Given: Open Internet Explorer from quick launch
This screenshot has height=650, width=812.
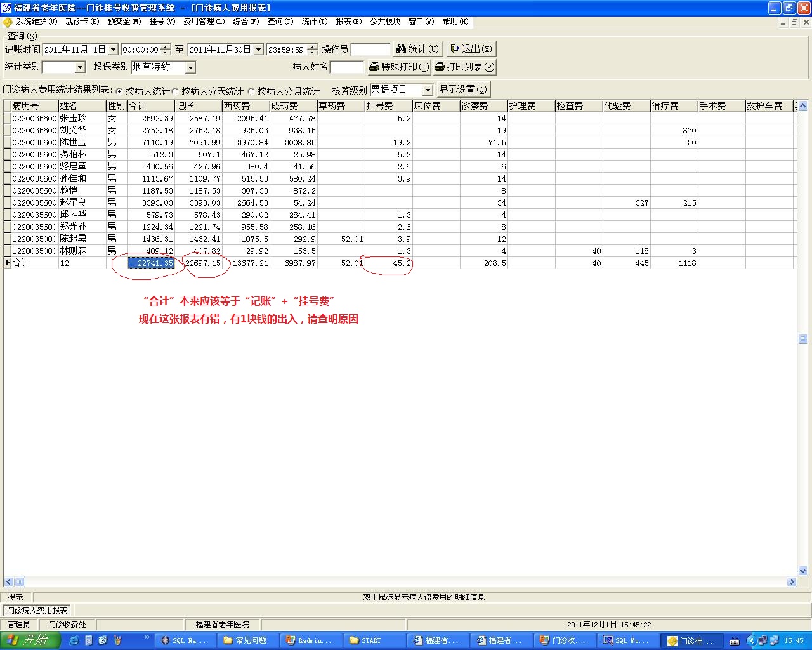Looking at the screenshot, I should [74, 640].
